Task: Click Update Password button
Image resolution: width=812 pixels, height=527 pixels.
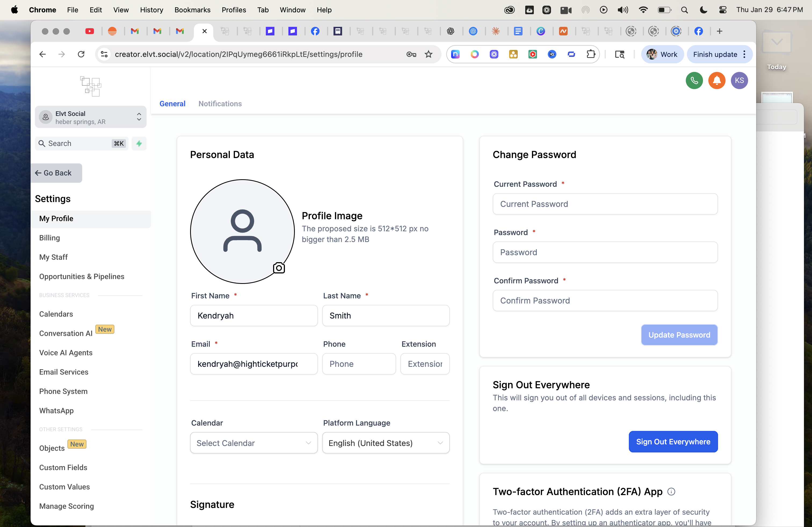Action: coord(679,335)
